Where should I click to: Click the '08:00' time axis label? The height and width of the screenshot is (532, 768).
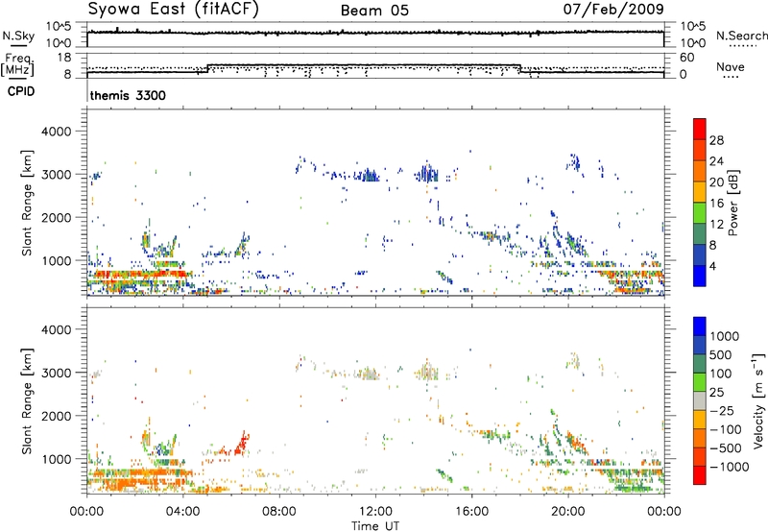tap(279, 512)
